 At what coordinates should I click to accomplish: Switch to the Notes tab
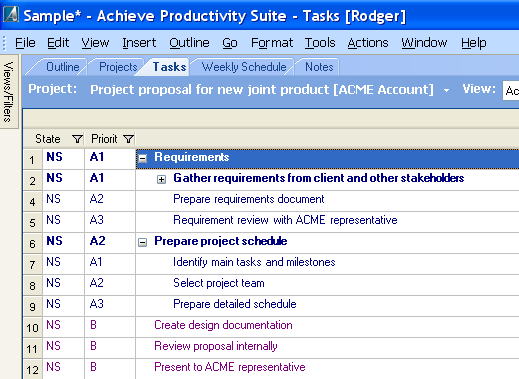(319, 67)
